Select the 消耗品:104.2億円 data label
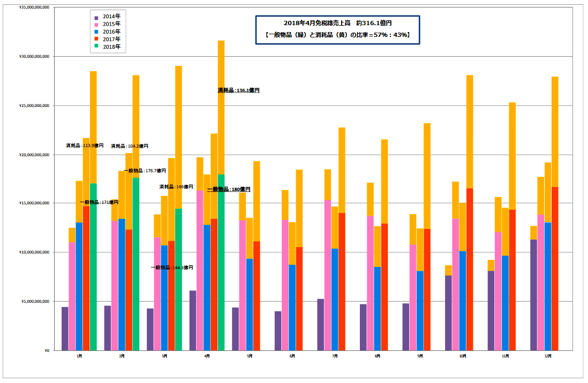The height and width of the screenshot is (383, 588). pos(130,146)
